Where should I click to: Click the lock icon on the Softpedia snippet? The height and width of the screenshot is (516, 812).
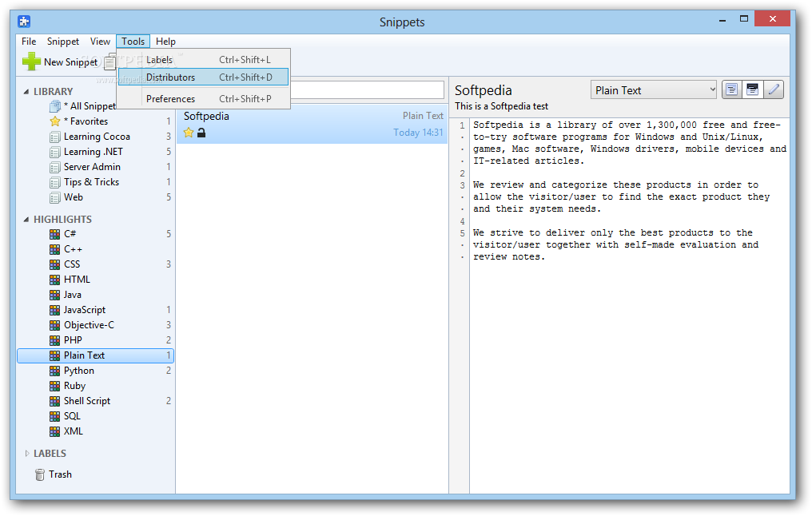pos(201,133)
